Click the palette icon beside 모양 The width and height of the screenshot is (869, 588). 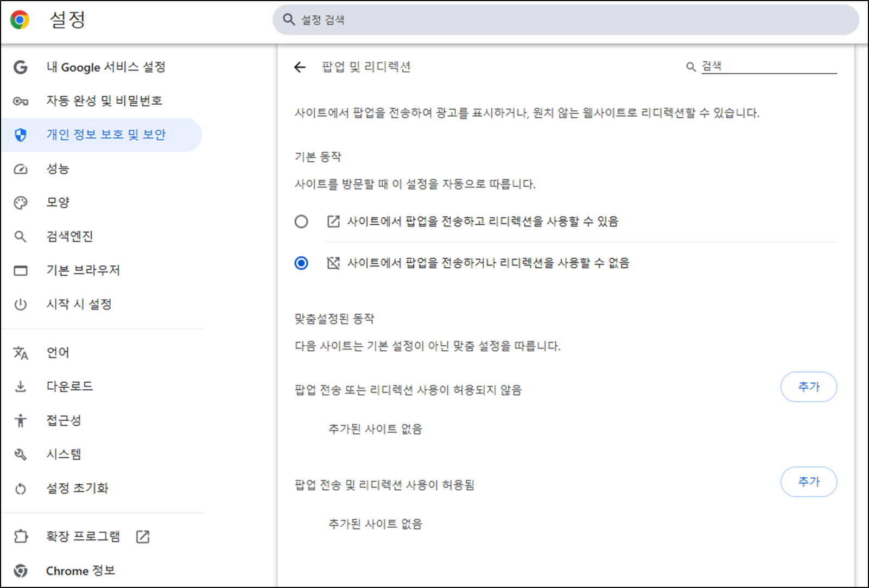[21, 202]
